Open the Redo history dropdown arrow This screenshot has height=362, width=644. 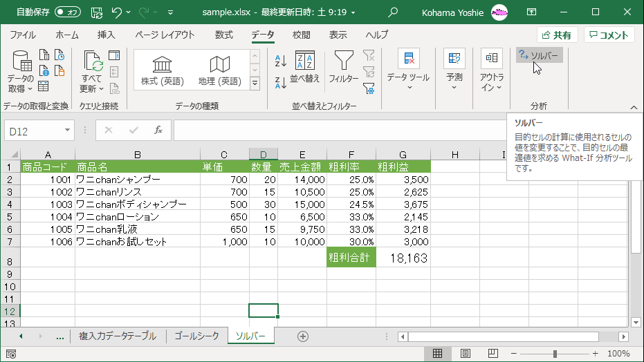pyautogui.click(x=155, y=12)
